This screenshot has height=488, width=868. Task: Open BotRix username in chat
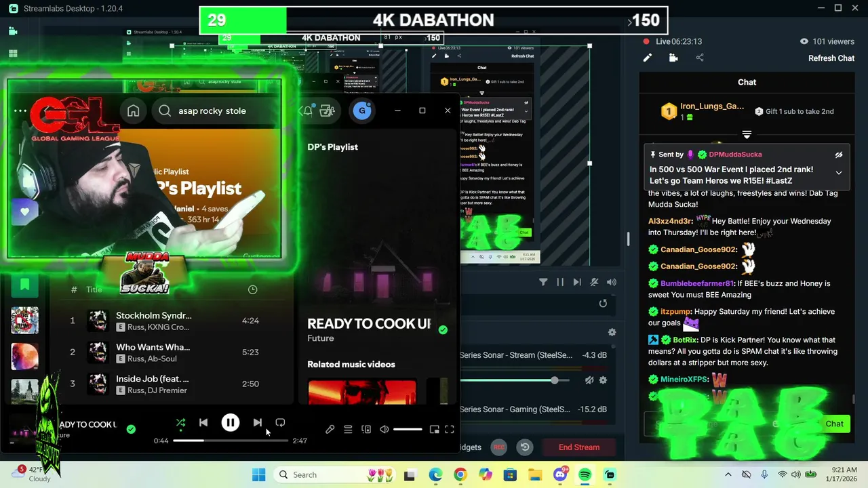pyautogui.click(x=686, y=340)
